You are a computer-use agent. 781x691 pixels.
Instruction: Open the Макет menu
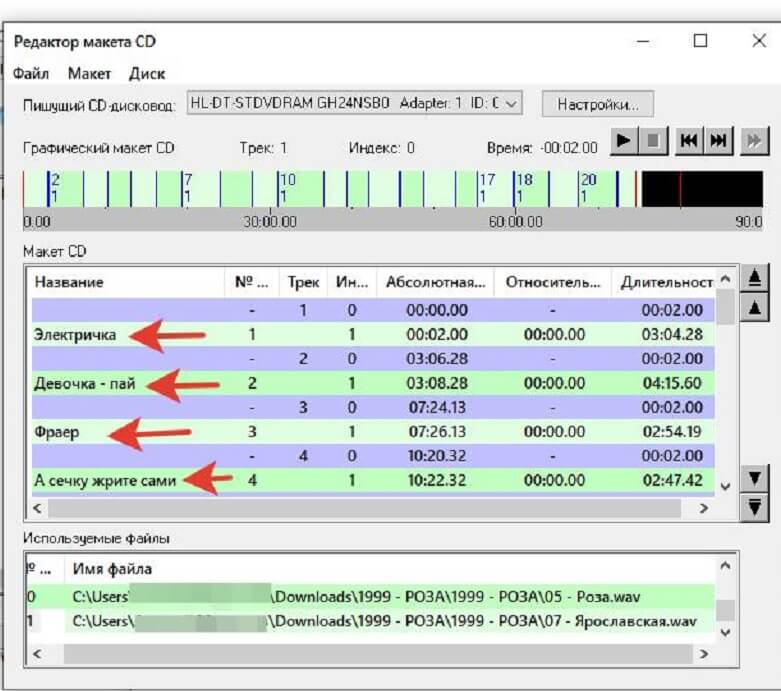click(x=89, y=74)
